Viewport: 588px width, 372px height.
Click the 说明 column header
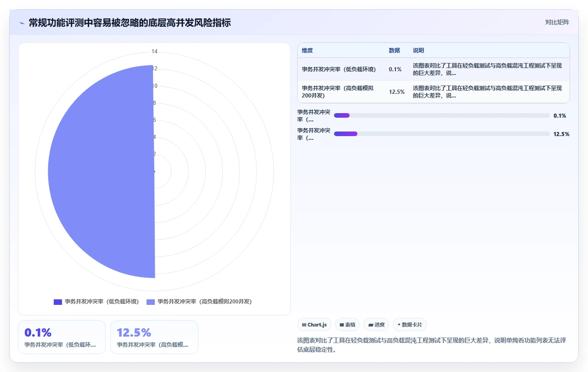point(418,51)
